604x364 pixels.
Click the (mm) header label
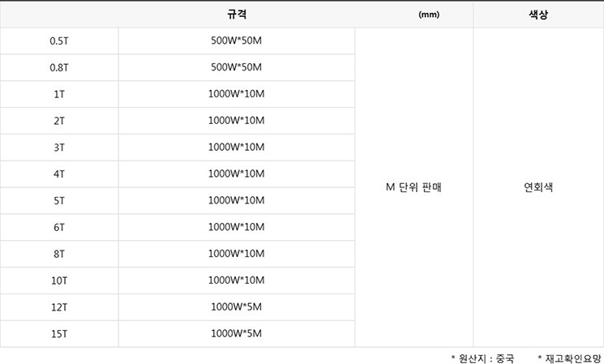coord(429,15)
